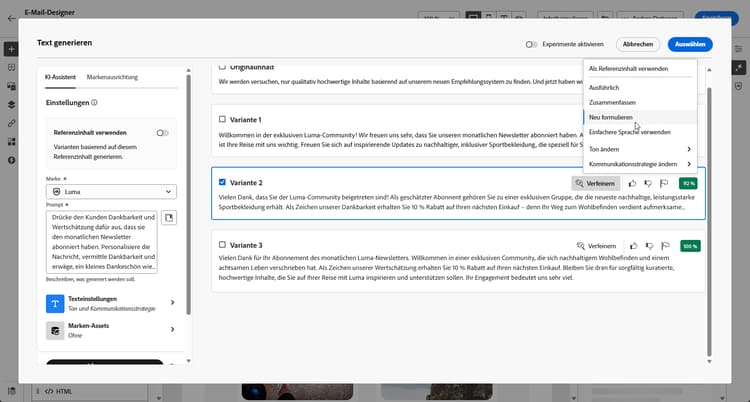Click the 92 % score badge on Variante 2
750x402 pixels.
pos(688,183)
